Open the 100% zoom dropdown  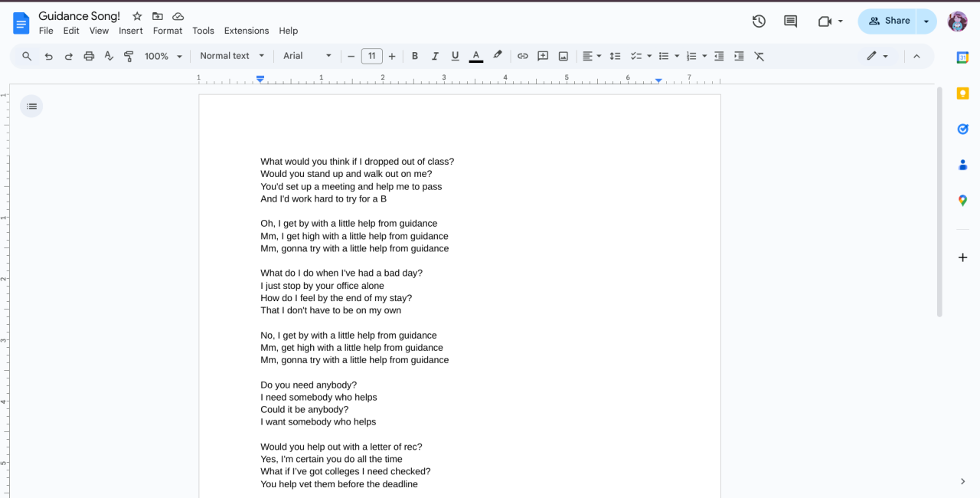(x=164, y=56)
